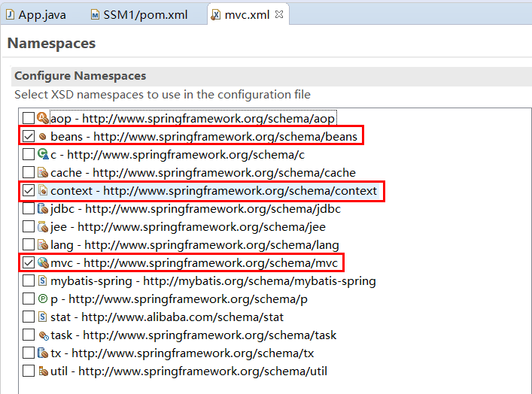The image size is (532, 394).
Task: Click the beans namespace bean icon
Action: coord(43,136)
